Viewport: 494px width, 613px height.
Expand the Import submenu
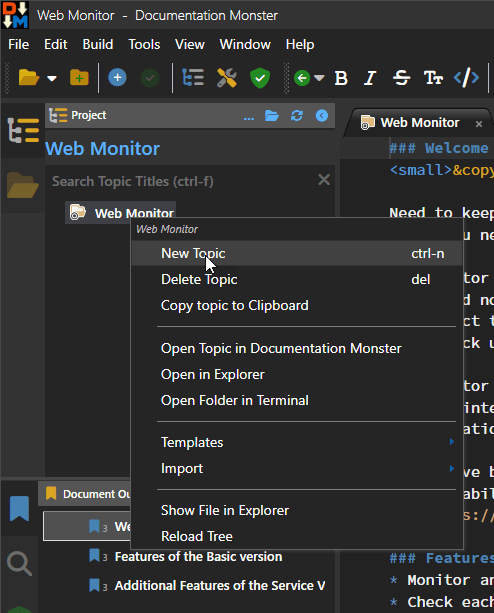[297, 468]
